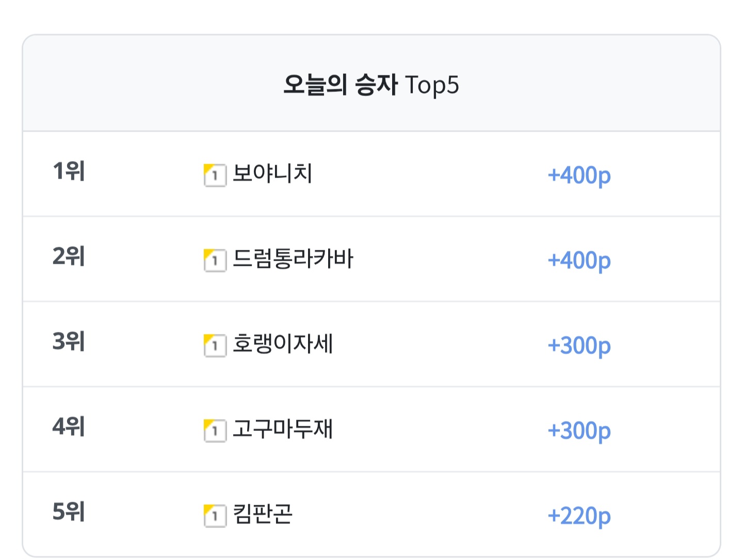
Task: Click level badge icon beside 보야니치
Action: (215, 175)
